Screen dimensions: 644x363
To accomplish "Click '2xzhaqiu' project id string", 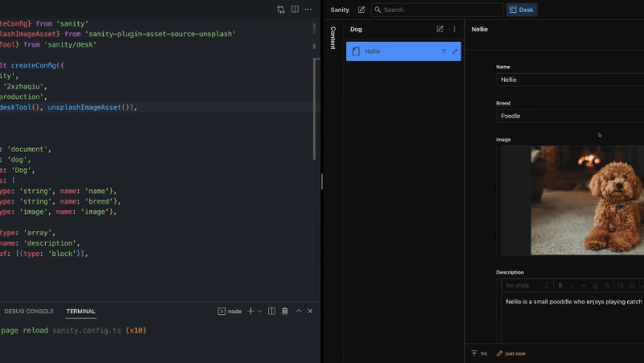I will [x=23, y=86].
